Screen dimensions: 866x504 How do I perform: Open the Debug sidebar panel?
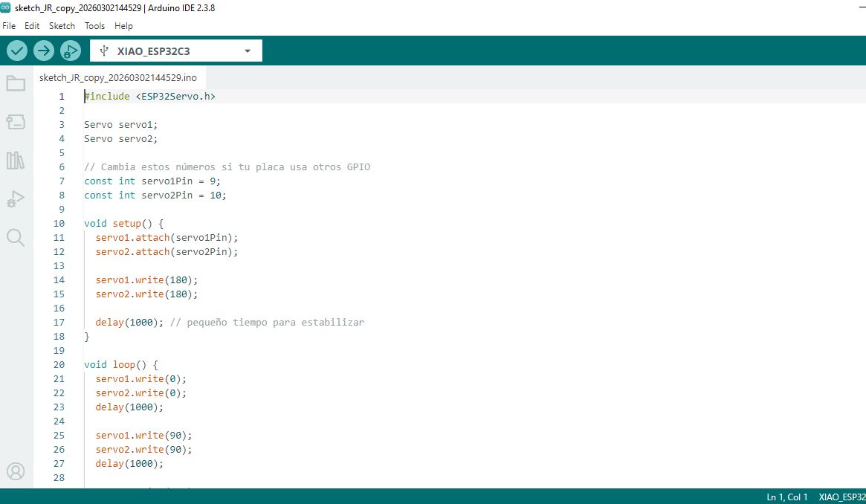coord(16,199)
